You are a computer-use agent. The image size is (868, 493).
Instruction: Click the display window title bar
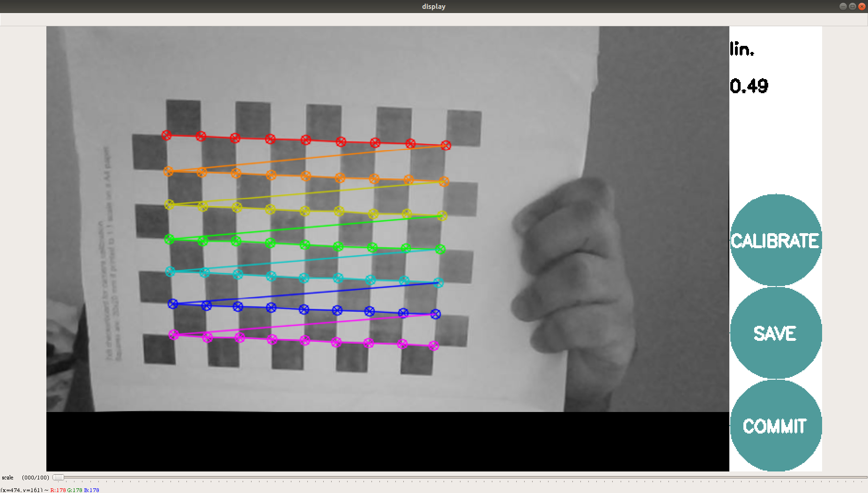(434, 6)
